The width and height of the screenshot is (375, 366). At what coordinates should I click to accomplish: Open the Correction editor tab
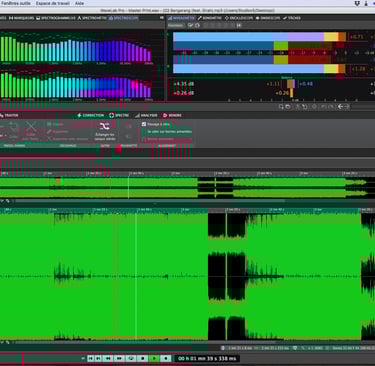click(91, 115)
